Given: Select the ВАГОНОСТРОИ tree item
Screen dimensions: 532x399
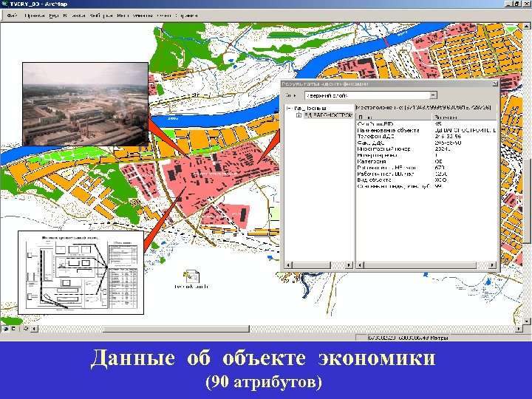Looking at the screenshot, I should [328, 115].
